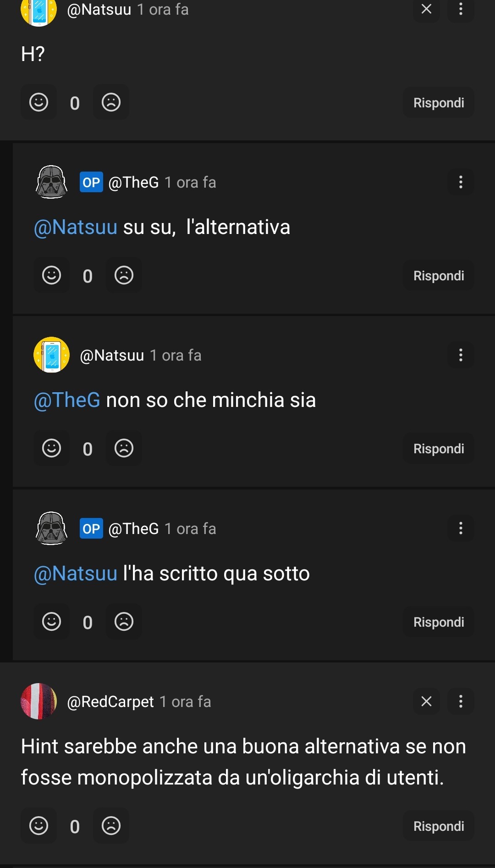The width and height of the screenshot is (495, 868).
Task: Dislike TheG's "su su, l'alternativa" reply
Action: coord(124,275)
